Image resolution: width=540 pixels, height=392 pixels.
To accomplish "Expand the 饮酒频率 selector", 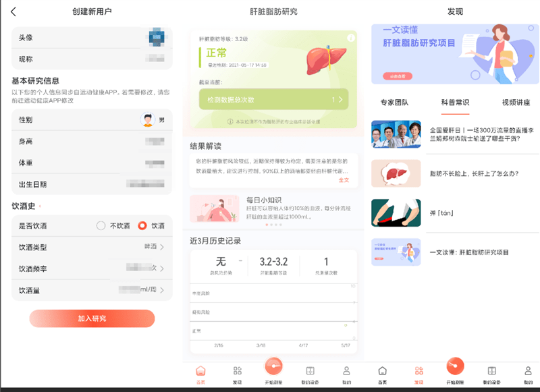I will tap(161, 269).
